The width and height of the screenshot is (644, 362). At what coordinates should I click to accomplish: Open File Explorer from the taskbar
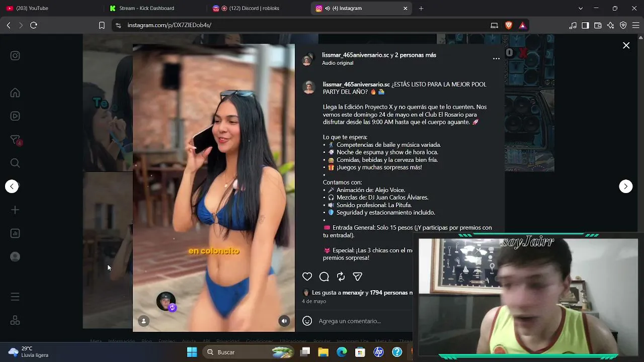(x=323, y=352)
